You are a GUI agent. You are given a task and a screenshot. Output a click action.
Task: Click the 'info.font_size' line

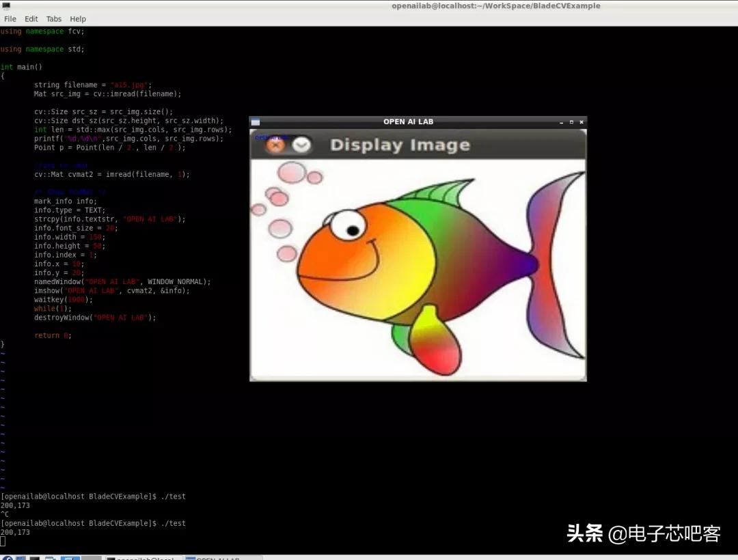76,228
